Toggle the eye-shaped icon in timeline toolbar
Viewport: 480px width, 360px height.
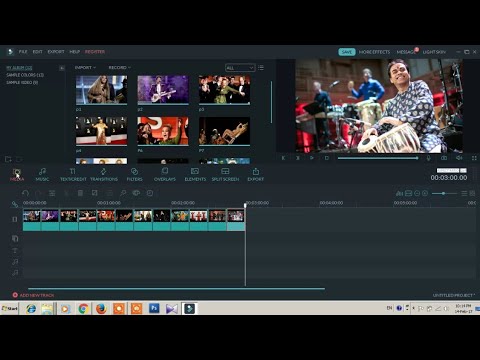[136, 193]
